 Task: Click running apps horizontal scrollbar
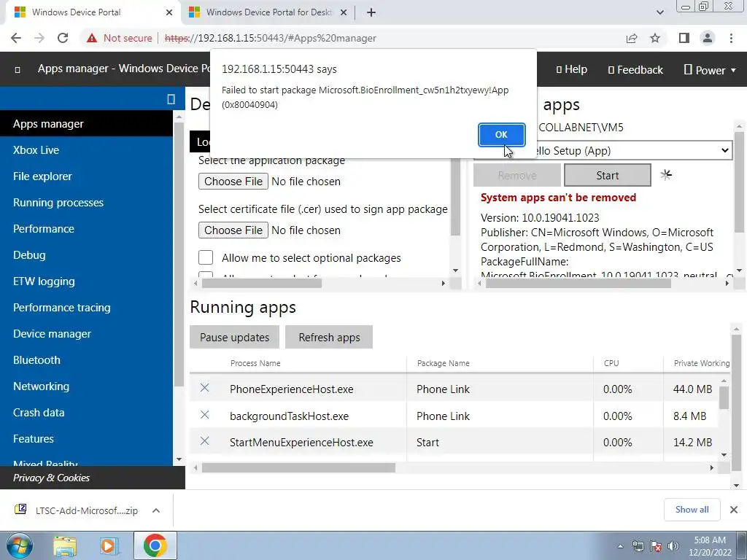[298, 468]
